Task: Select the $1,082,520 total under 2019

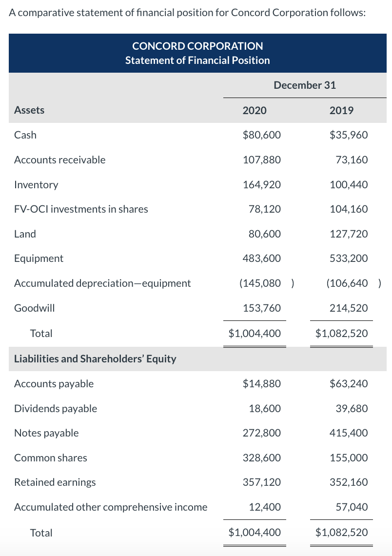Action: [341, 333]
